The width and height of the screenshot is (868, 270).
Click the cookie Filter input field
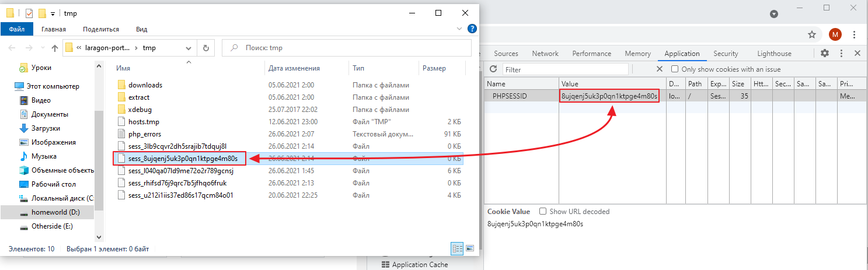click(565, 69)
